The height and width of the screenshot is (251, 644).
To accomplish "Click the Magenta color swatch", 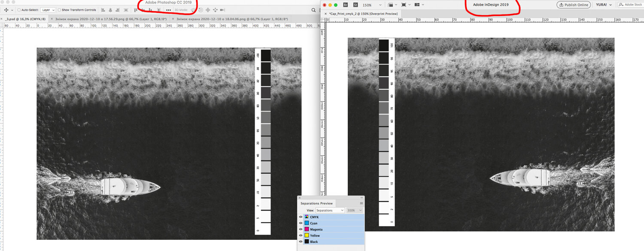I will (307, 230).
